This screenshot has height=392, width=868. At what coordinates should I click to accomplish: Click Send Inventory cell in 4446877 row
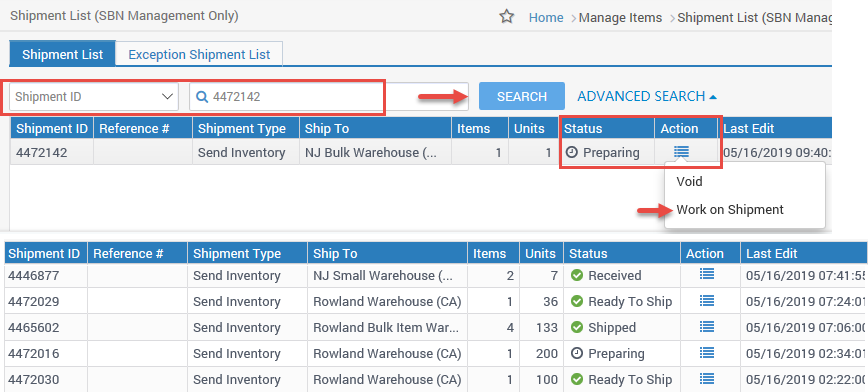(247, 275)
